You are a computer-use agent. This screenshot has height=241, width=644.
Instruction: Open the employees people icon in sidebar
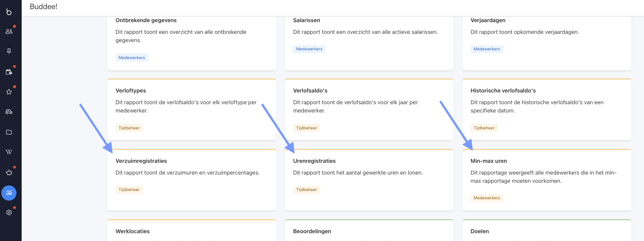pyautogui.click(x=9, y=31)
